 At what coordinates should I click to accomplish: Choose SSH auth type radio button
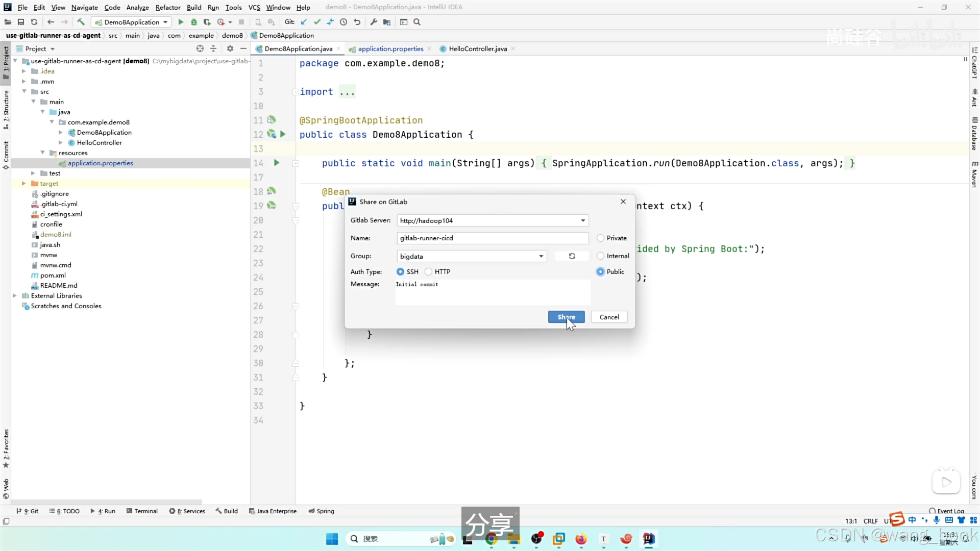coord(400,272)
